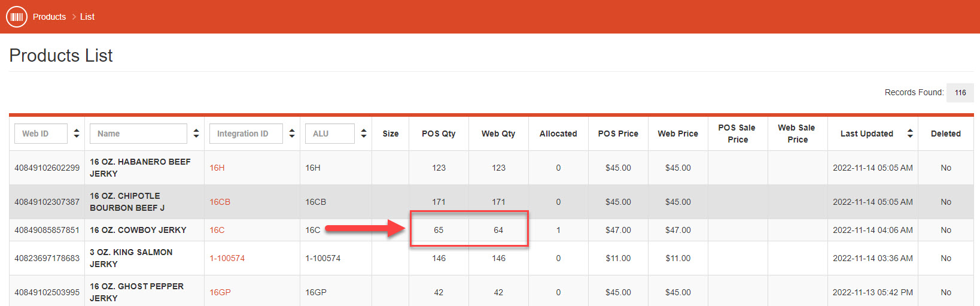The width and height of the screenshot is (980, 306).
Task: Sort by Integration ID column arrows
Action: coord(292,134)
